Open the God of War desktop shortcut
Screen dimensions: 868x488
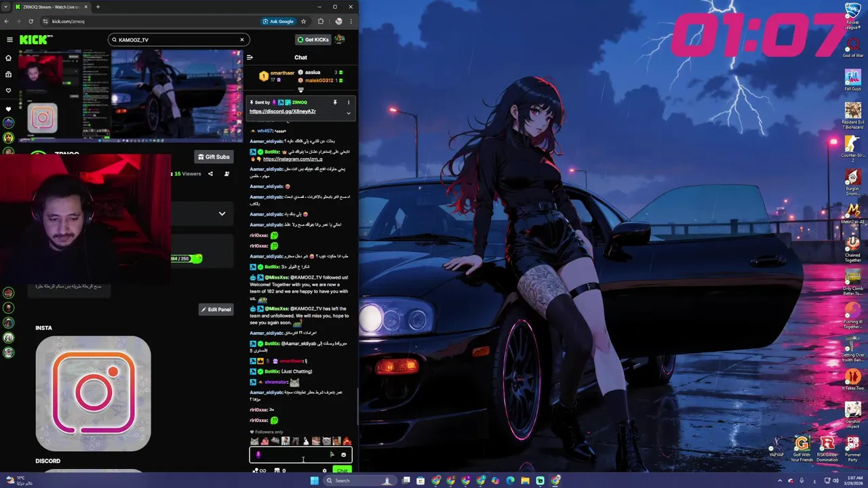tap(852, 46)
